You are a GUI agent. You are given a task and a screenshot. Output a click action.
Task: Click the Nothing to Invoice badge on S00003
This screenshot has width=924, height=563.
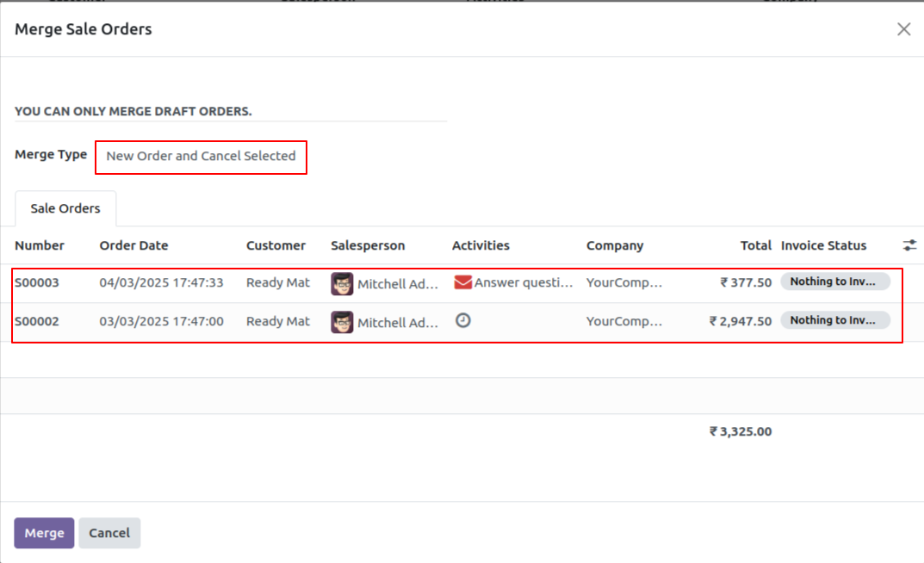pyautogui.click(x=835, y=281)
